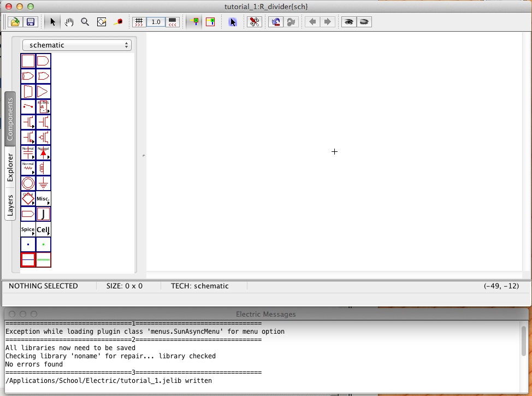Expand the Spice components popup
Screen dimensions: 532x396
click(x=28, y=229)
